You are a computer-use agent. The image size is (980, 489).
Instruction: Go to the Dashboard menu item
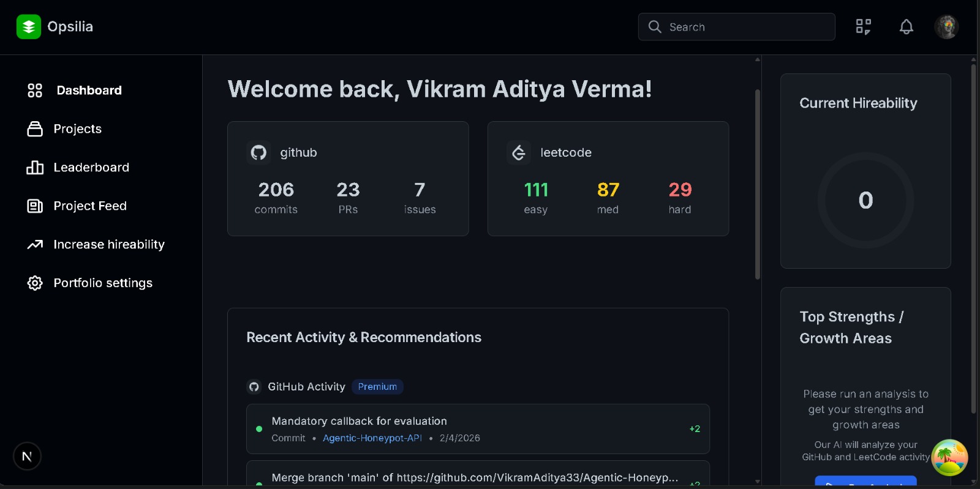89,91
